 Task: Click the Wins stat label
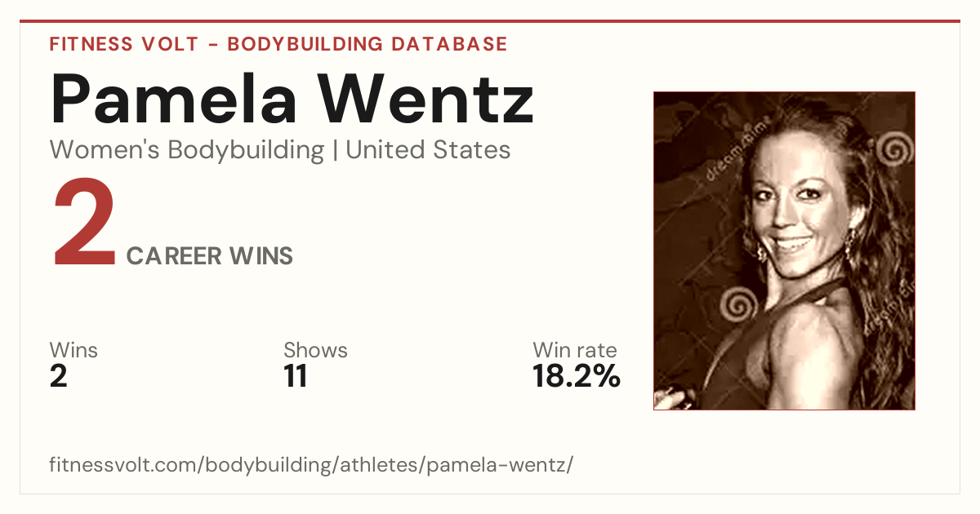click(x=73, y=350)
